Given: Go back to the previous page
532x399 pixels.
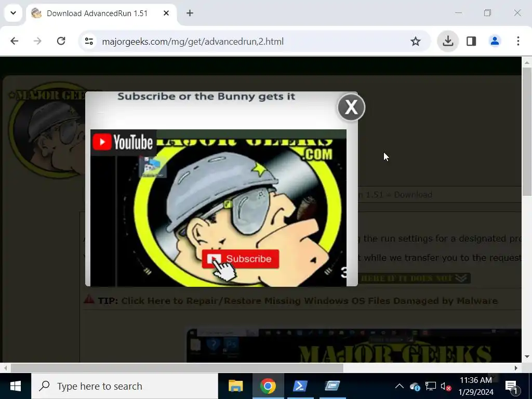Looking at the screenshot, I should 14,42.
